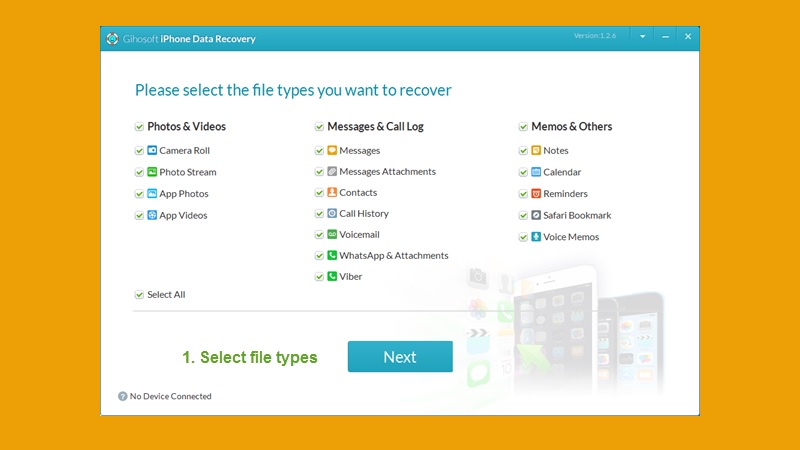
Task: Uncheck the WhatsApp & Attachments checkbox
Action: [319, 255]
